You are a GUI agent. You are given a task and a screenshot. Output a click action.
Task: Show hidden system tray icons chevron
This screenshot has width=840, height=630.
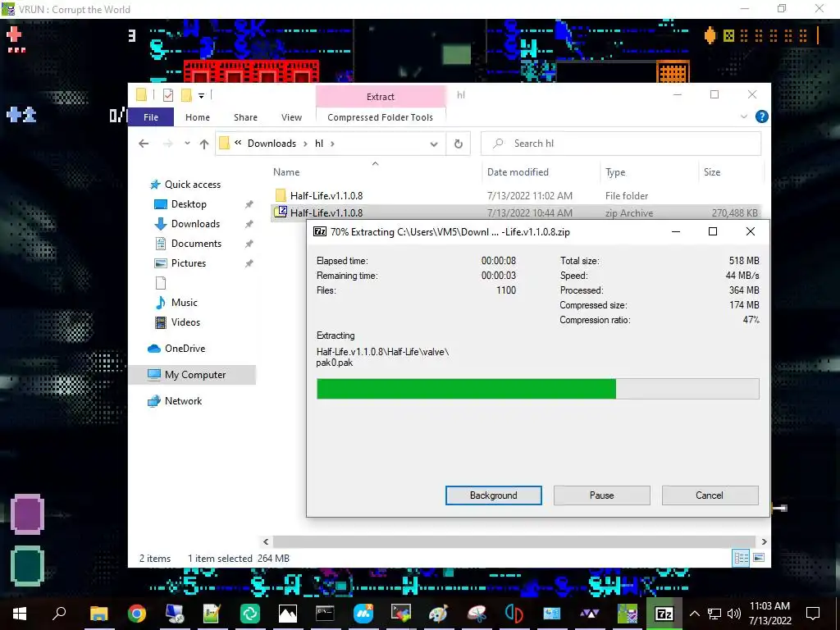click(695, 614)
